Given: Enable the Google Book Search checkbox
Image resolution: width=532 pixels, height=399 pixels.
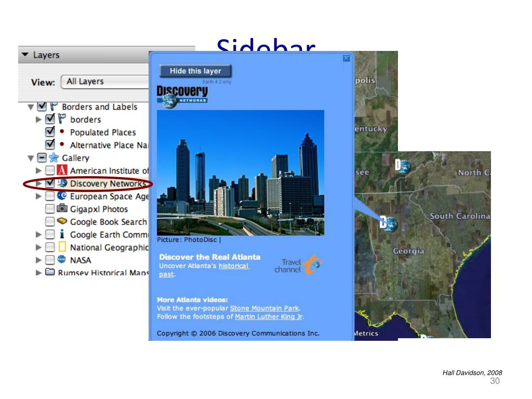Looking at the screenshot, I should 50,221.
